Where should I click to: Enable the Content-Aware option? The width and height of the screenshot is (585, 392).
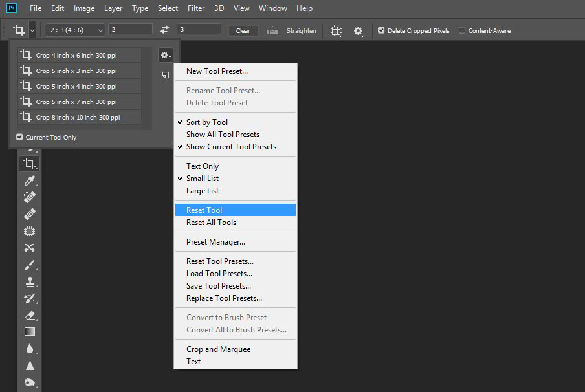tap(462, 30)
